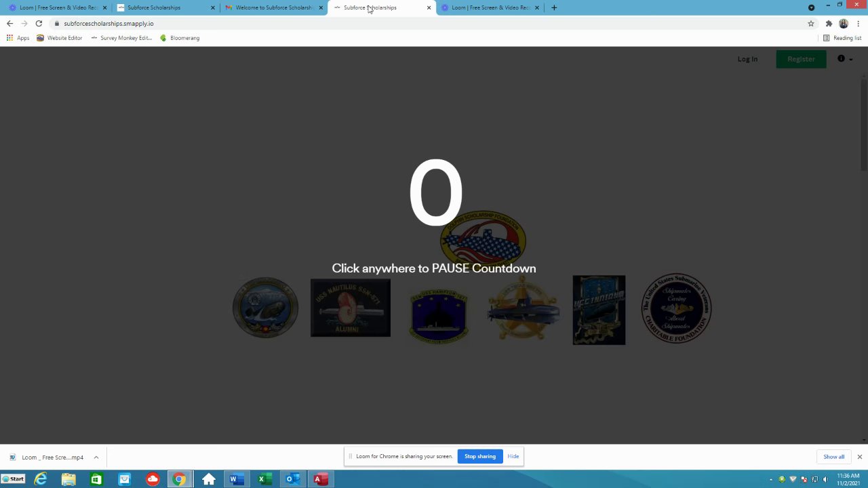Click the browser back arrow

point(9,23)
